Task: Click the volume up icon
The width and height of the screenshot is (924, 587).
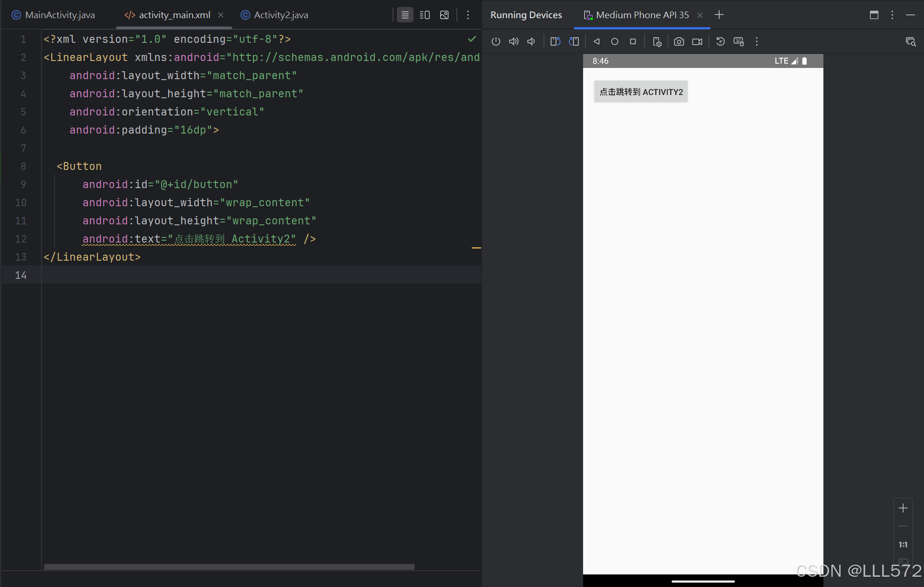Action: click(514, 42)
